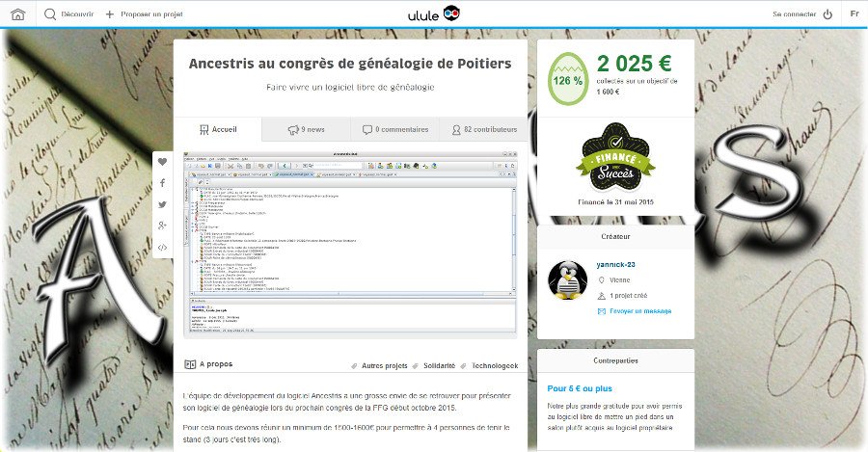Open the yannick-23 profile link
The width and height of the screenshot is (868, 452).
pos(615,264)
